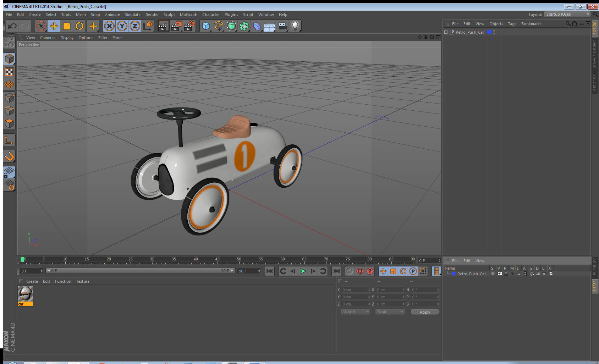Toggle Z axis lock

[135, 26]
